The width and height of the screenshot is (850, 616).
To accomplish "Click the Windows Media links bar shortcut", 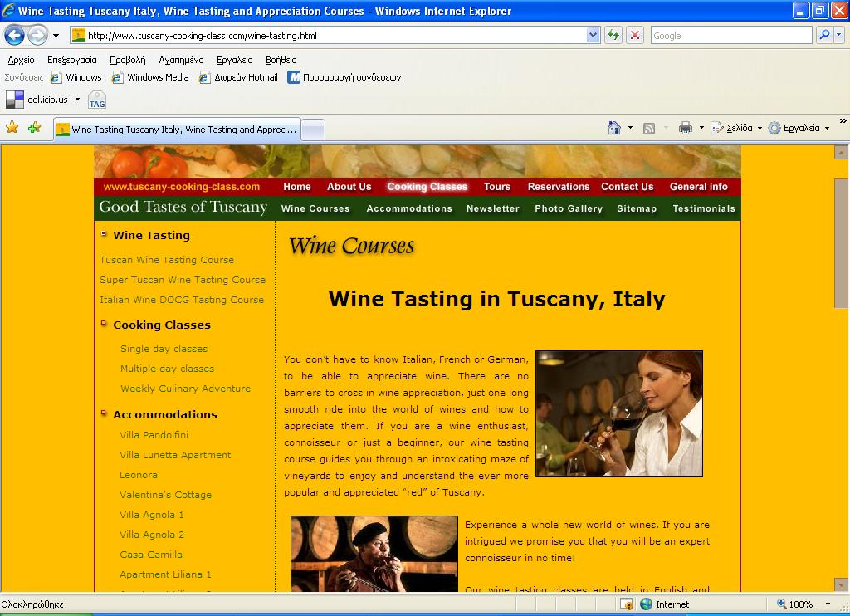I will click(x=150, y=77).
